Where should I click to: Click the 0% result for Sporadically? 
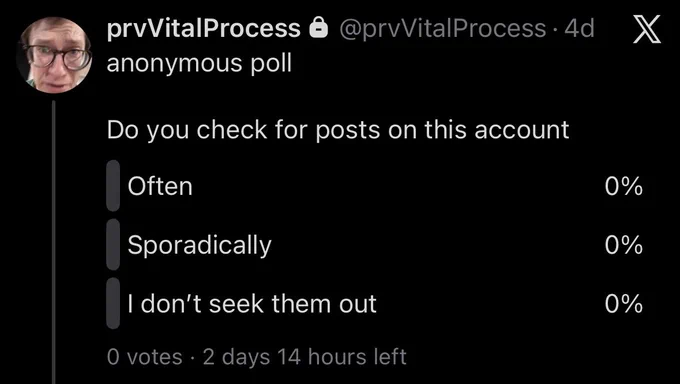[624, 245]
